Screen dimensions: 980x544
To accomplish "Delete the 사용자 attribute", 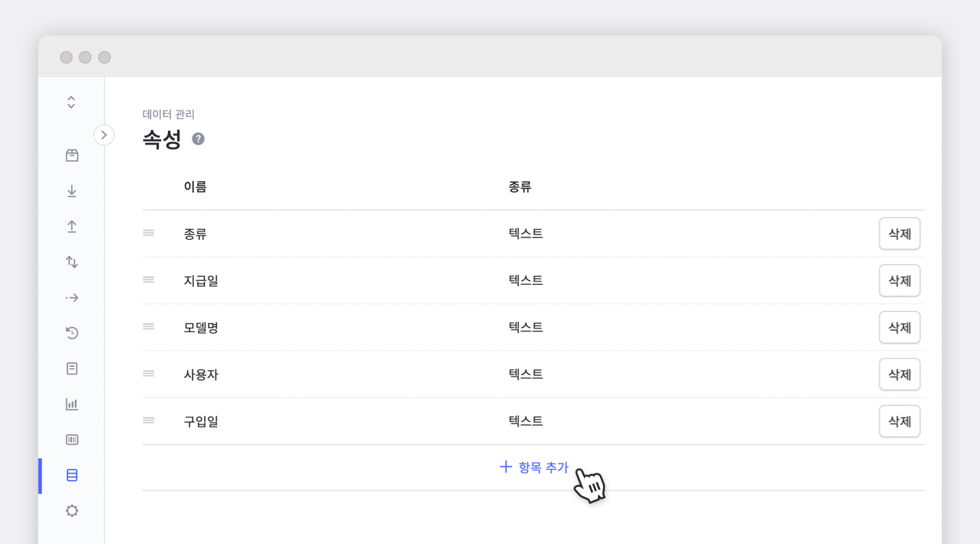I will click(x=899, y=374).
